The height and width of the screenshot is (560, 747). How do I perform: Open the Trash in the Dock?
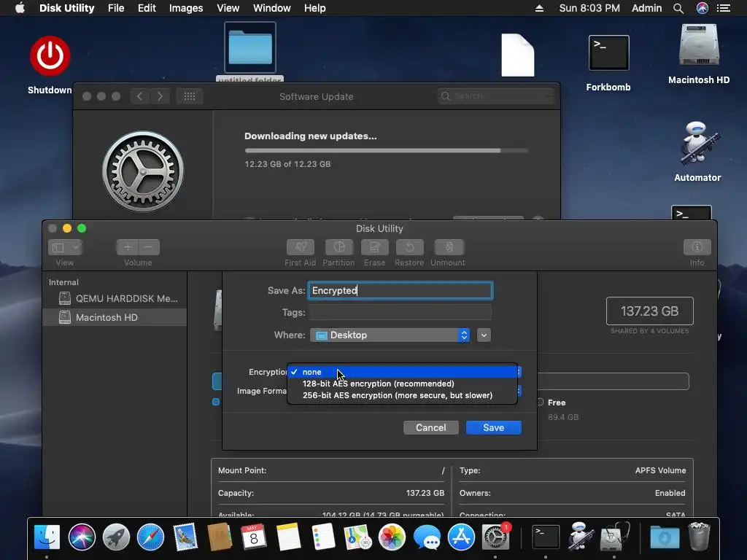click(700, 537)
